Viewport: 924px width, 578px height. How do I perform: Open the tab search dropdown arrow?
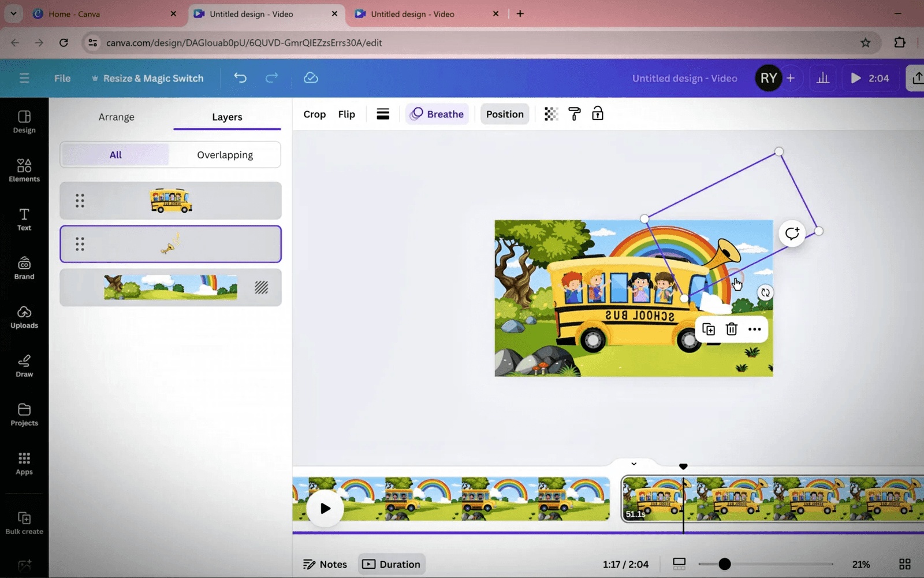pos(13,13)
